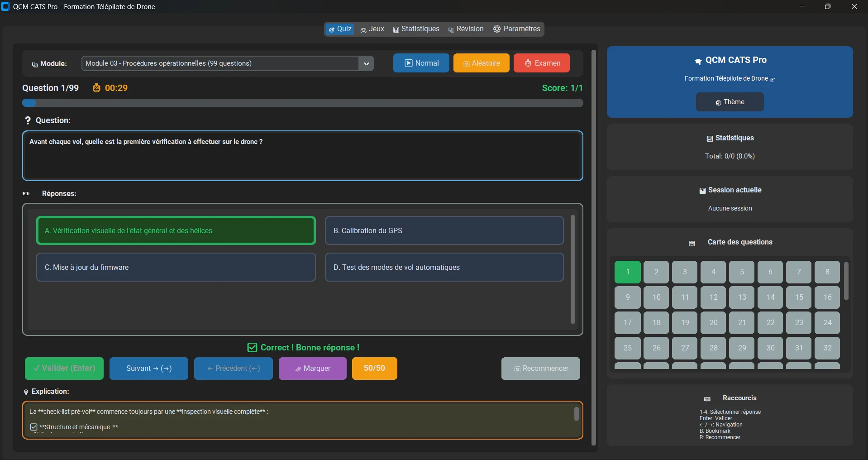Open the Révision tab
The width and height of the screenshot is (868, 460).
[466, 29]
